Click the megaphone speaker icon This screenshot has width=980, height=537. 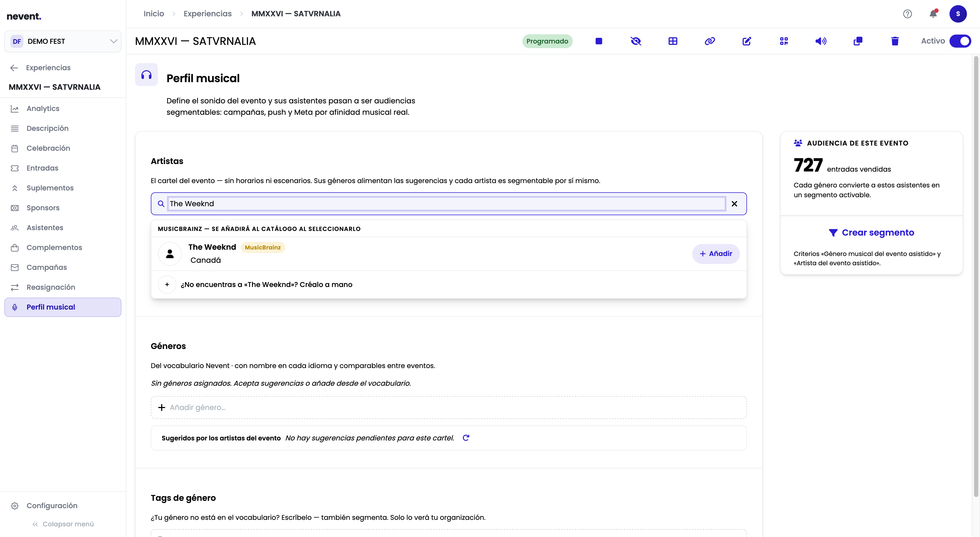(x=820, y=41)
